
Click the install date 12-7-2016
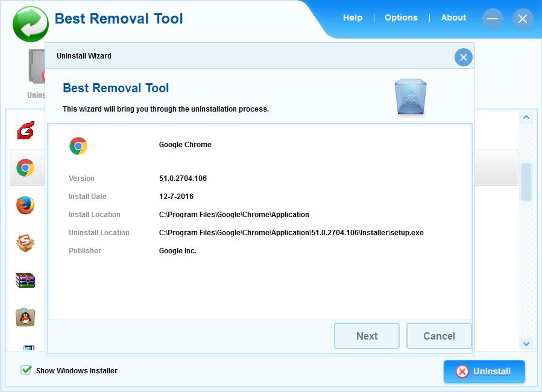[x=176, y=197]
